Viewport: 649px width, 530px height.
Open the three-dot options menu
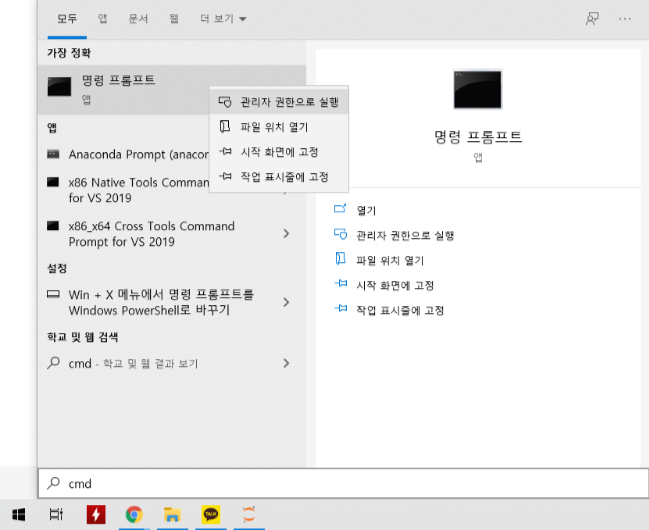point(625,19)
